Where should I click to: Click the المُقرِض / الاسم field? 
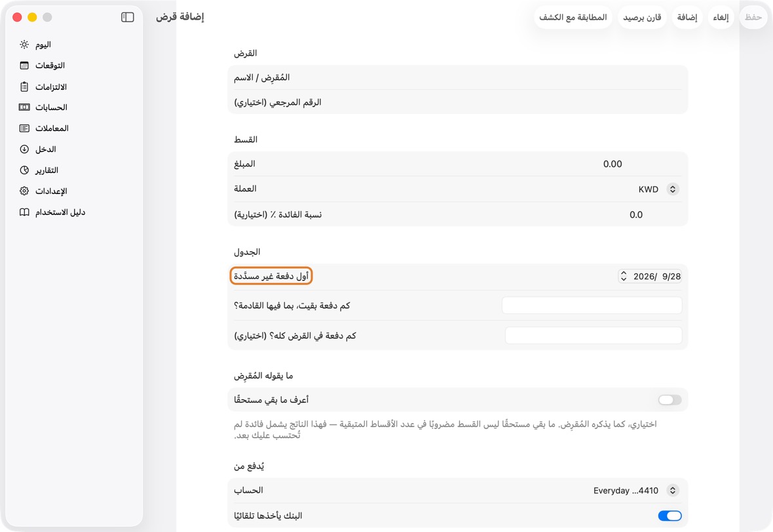coord(457,77)
